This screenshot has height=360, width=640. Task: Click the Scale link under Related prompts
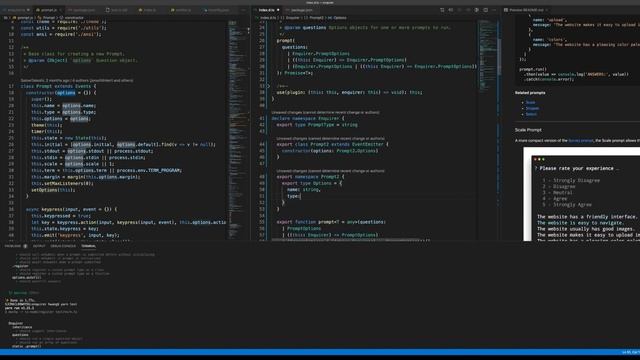[530, 102]
